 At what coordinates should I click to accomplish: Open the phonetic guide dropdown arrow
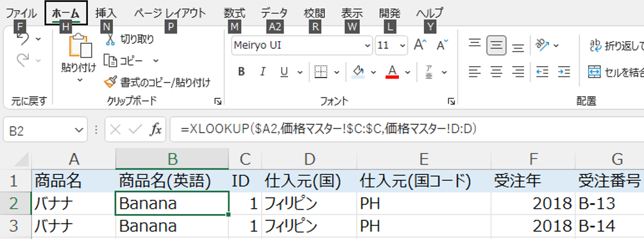click(x=445, y=72)
